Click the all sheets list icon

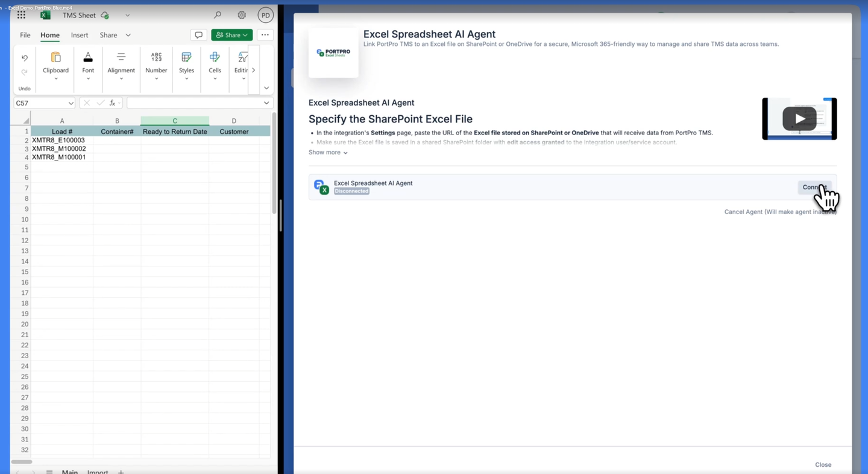49,472
